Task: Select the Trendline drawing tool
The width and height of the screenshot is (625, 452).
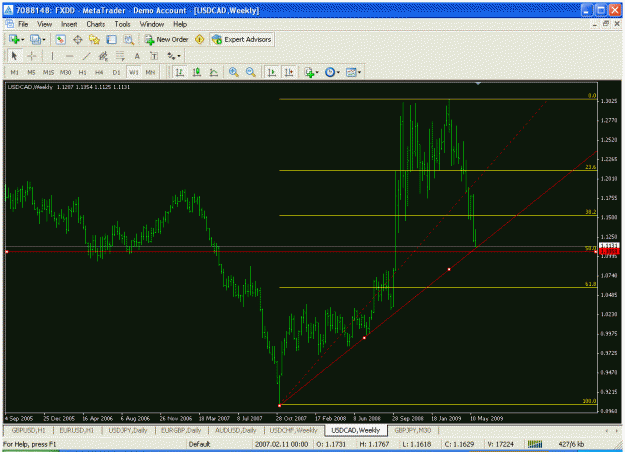Action: pos(86,56)
